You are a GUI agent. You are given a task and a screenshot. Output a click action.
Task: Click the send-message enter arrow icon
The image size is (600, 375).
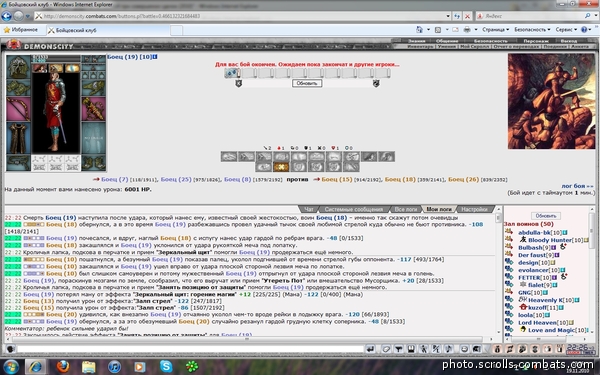coord(370,349)
